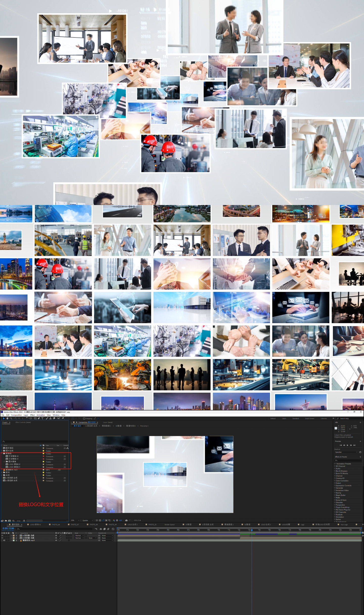Select the Rectangle shape tool
Screen dimensions: 364x615
tap(35, 418)
